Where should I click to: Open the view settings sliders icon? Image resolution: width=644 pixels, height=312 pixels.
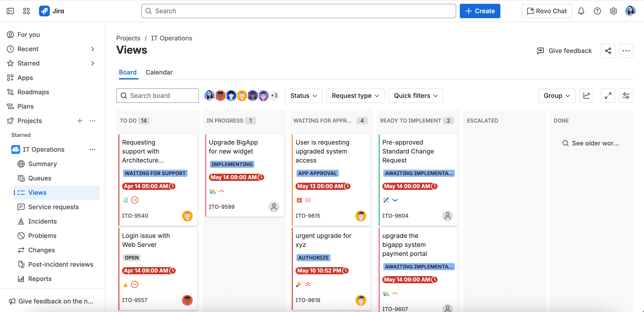pos(626,95)
